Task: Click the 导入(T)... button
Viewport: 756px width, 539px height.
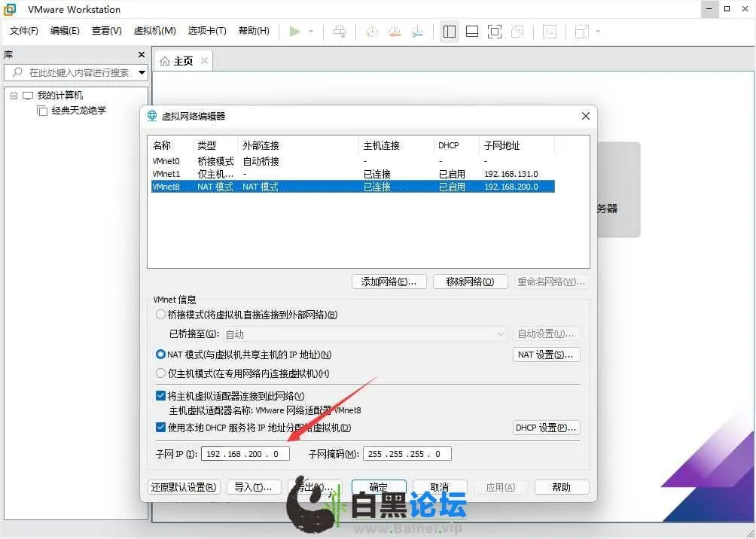Action: tap(254, 487)
